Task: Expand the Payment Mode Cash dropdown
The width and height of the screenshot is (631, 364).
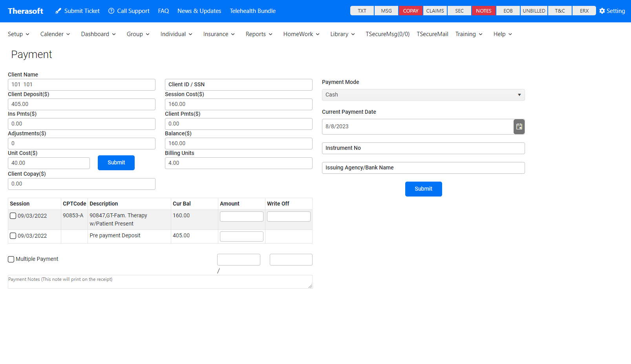Action: pos(423,95)
